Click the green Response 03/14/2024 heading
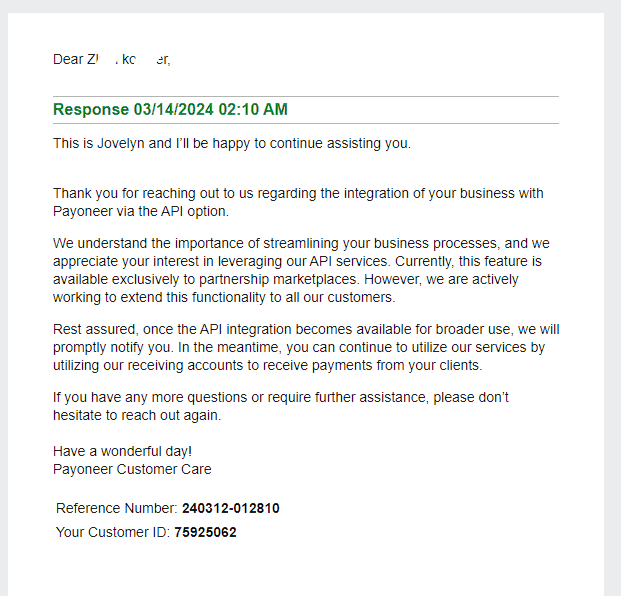The image size is (621, 596). pyautogui.click(x=170, y=110)
